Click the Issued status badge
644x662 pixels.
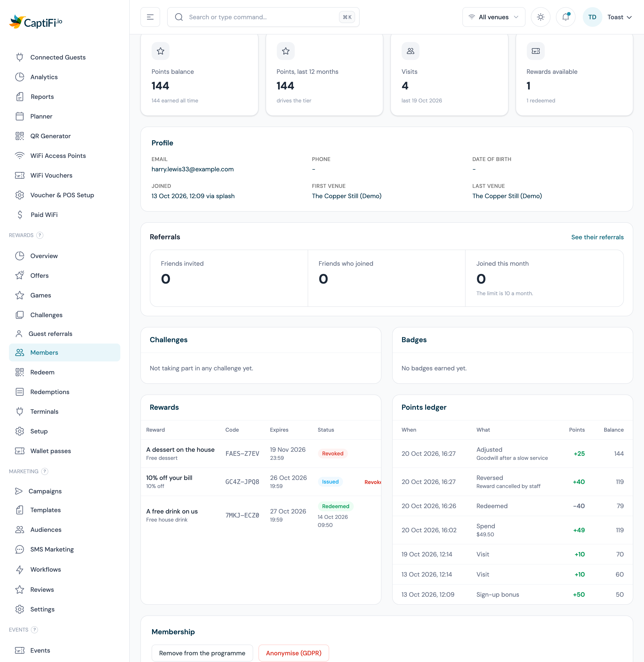coord(330,482)
